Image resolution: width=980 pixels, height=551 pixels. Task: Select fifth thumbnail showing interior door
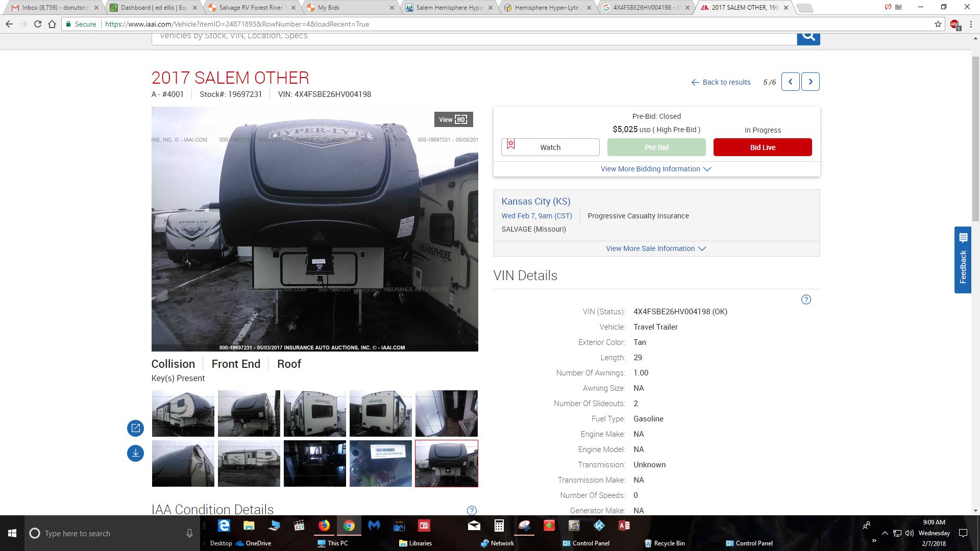[x=447, y=413]
